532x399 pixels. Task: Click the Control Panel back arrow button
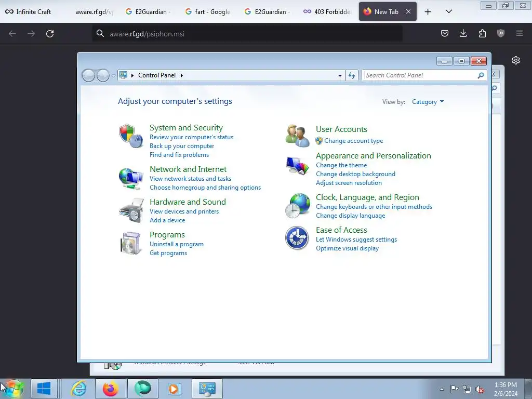tap(88, 75)
